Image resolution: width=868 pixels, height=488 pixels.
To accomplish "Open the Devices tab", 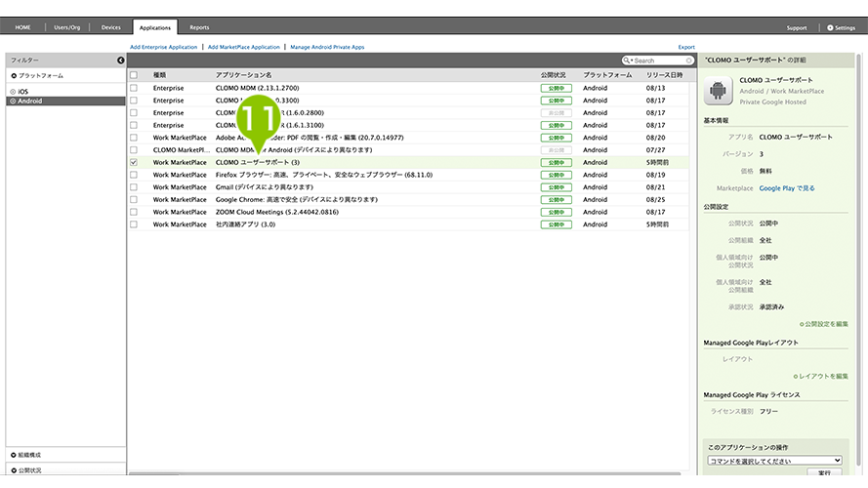I will coord(110,27).
